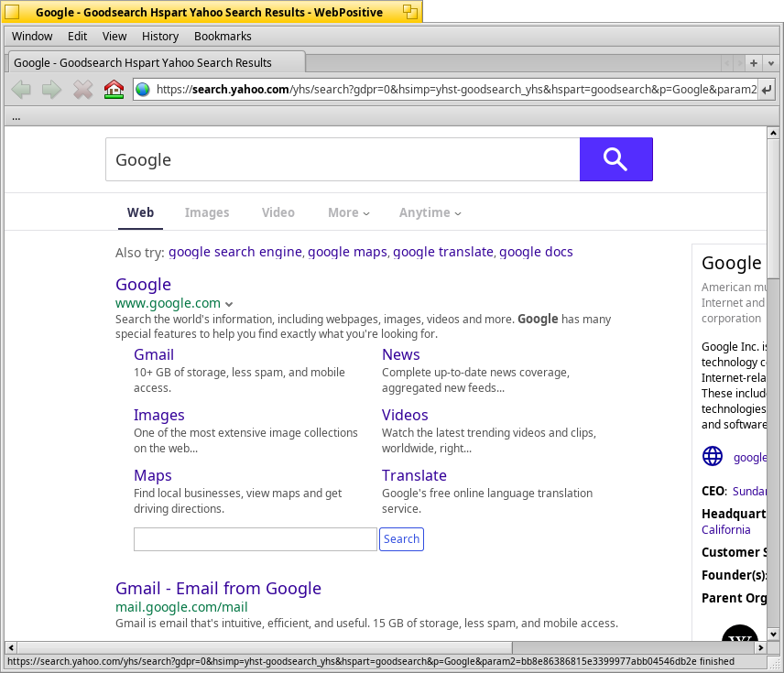Screen dimensions: 784x673
Task: Click the purple magnifier search button
Action: [x=616, y=159]
